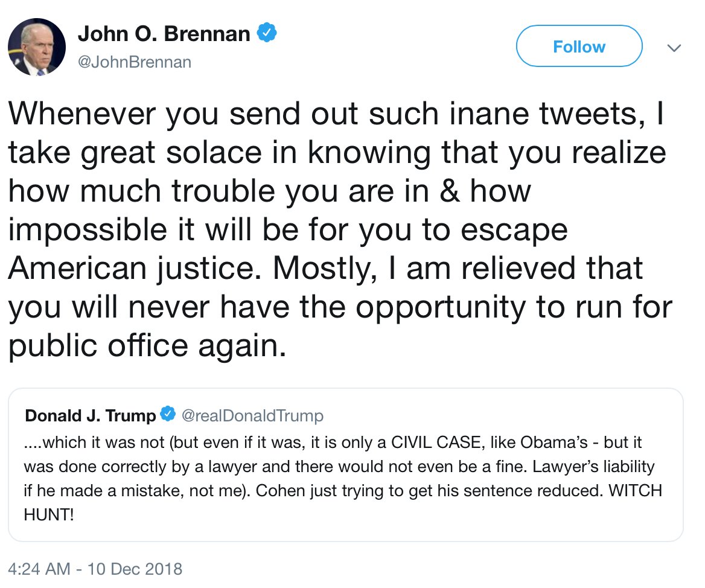
Task: Open John O. Brennan display name link
Action: tap(164, 34)
